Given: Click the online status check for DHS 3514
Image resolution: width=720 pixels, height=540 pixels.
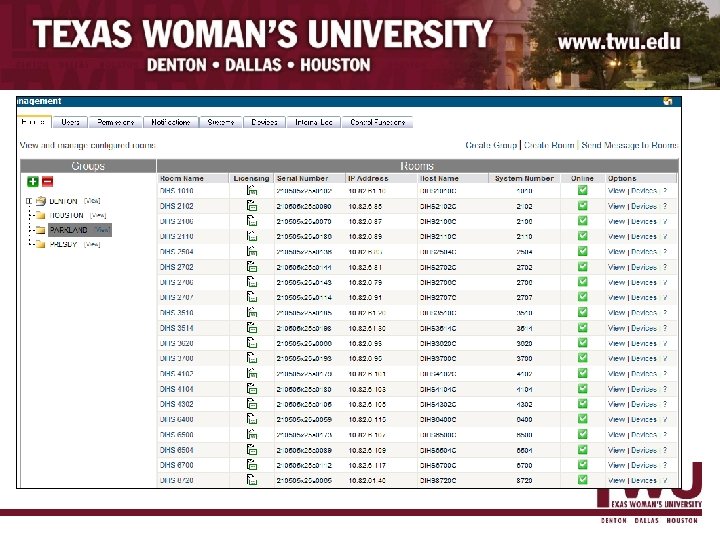Looking at the screenshot, I should click(x=582, y=327).
